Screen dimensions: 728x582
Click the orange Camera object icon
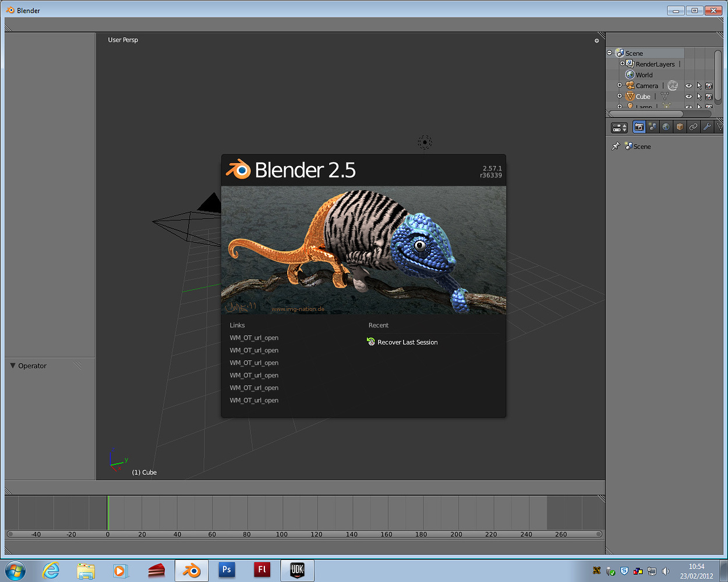630,86
